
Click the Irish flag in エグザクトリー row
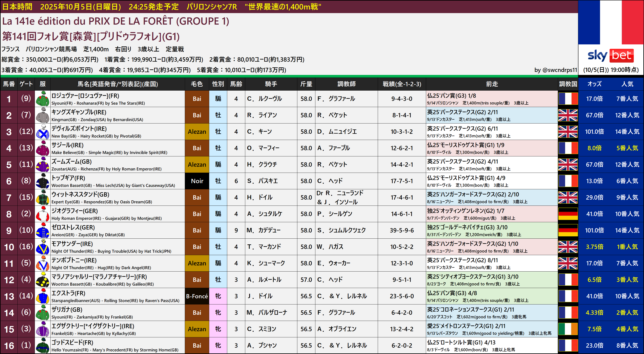point(568,329)
